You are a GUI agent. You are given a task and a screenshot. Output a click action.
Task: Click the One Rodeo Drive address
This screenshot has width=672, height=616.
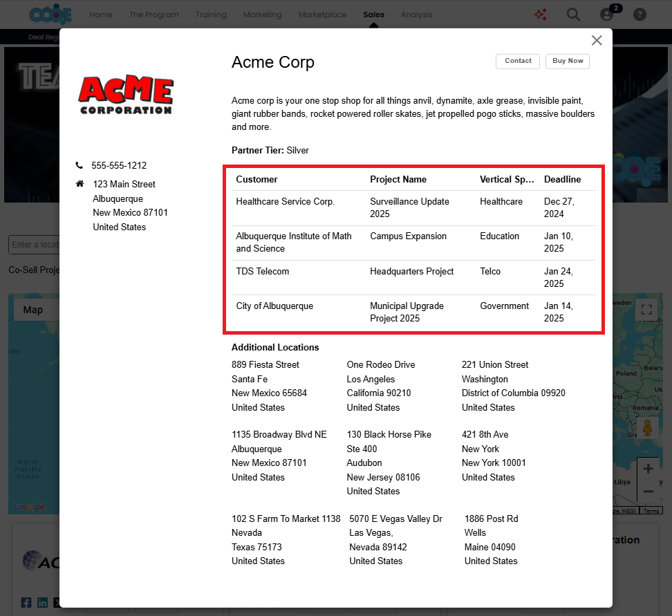[x=380, y=386]
